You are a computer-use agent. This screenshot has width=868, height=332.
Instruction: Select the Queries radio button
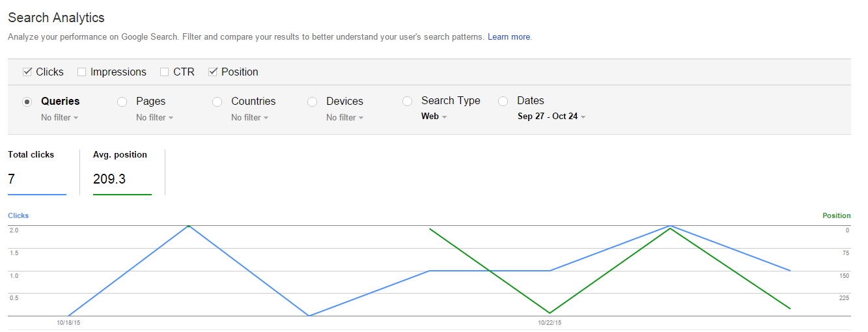27,102
